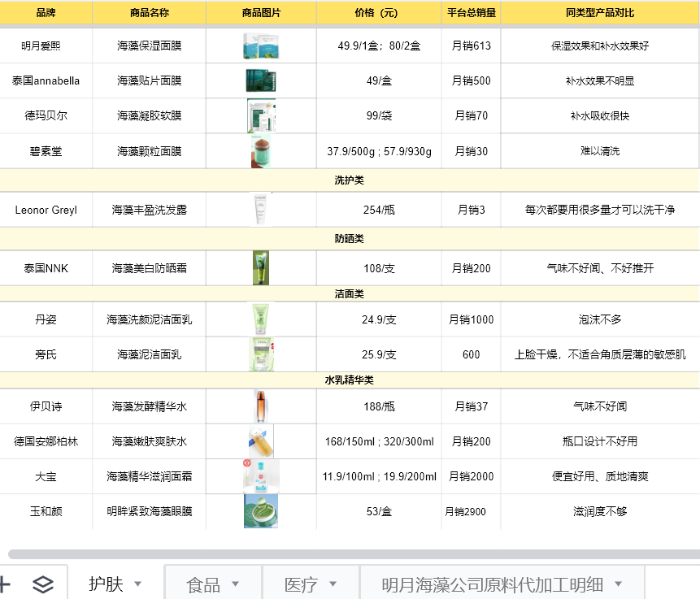
Task: Select the 明月爱熙 product image thumbnail
Action: click(x=261, y=46)
